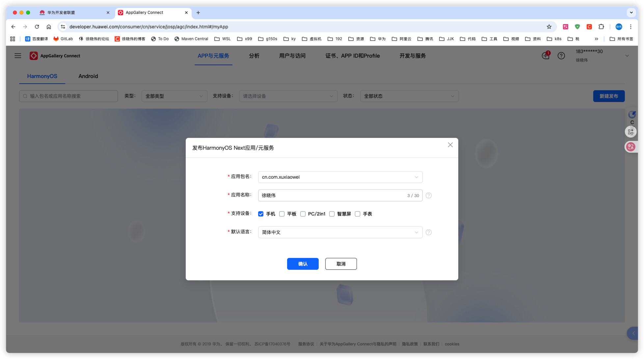Check the 手表 device option
644x359 pixels.
(x=358, y=214)
